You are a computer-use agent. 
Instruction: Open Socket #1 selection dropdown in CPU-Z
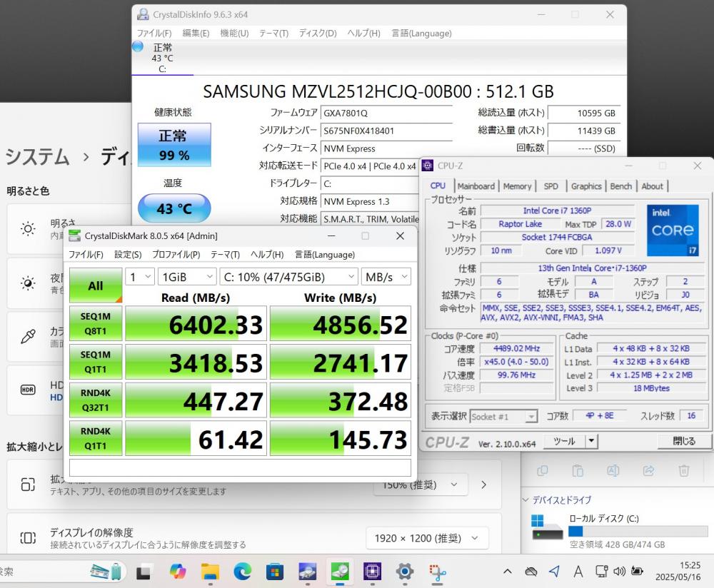pyautogui.click(x=503, y=417)
